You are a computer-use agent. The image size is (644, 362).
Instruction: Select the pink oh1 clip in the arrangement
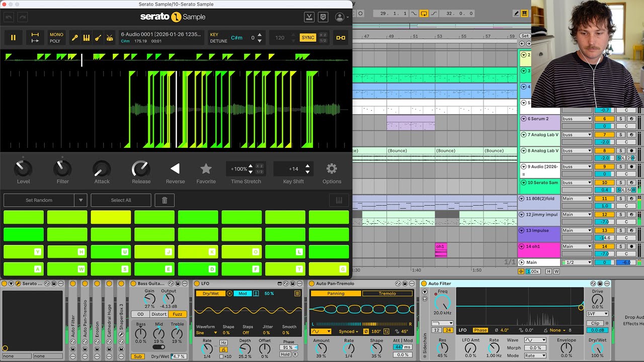[x=441, y=250]
